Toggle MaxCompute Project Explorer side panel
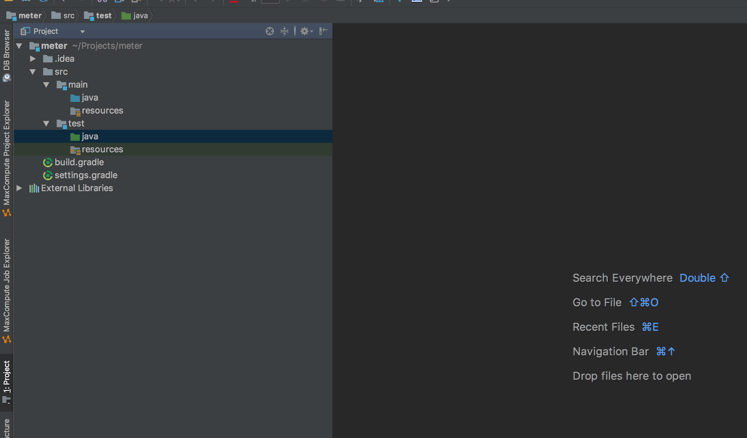Viewport: 747px width, 438px height. 6,155
